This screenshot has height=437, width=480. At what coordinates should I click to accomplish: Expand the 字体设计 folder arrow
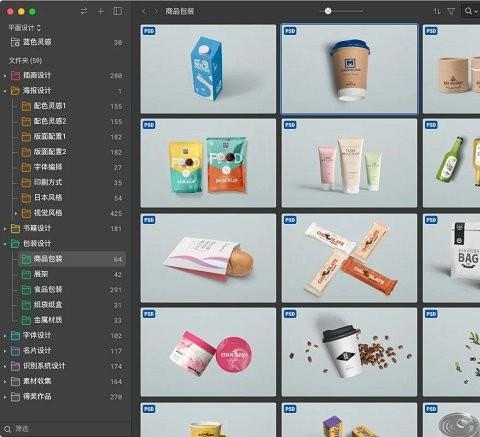coord(5,336)
